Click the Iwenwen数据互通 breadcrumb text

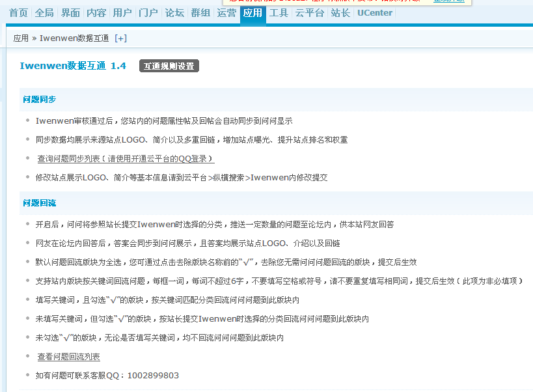pyautogui.click(x=74, y=38)
